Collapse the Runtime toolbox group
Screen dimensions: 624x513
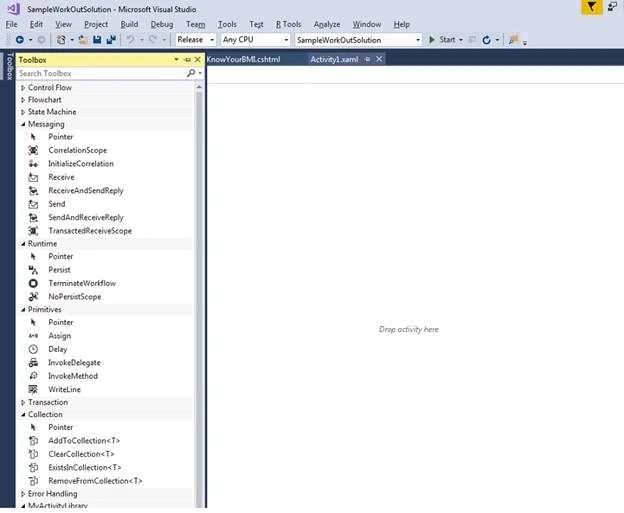pyautogui.click(x=23, y=244)
